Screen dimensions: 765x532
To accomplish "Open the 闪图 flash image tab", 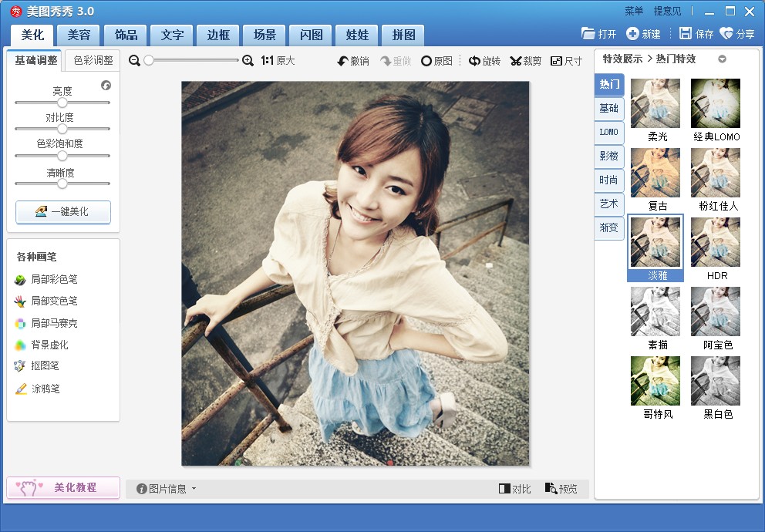I will tap(311, 35).
